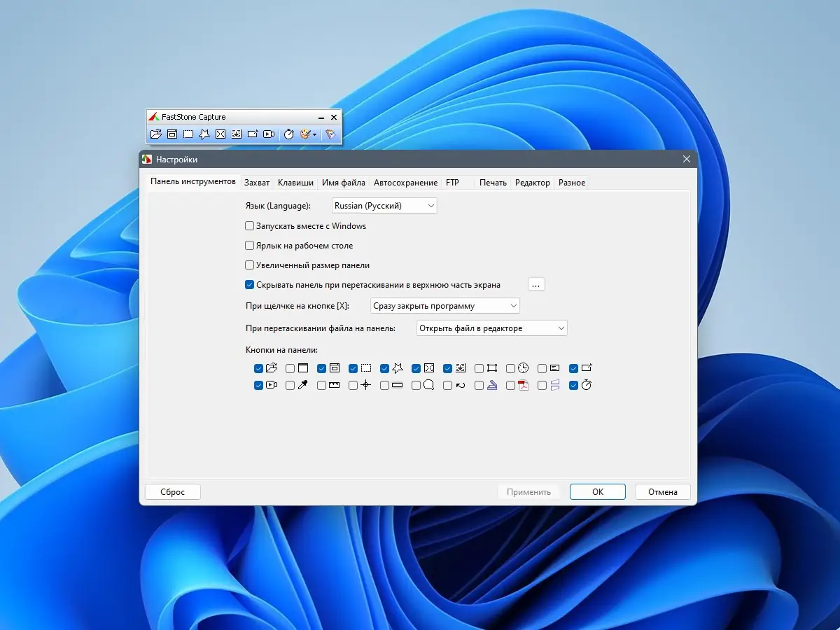Click the Отмена button
The height and width of the screenshot is (630, 840).
click(x=663, y=492)
